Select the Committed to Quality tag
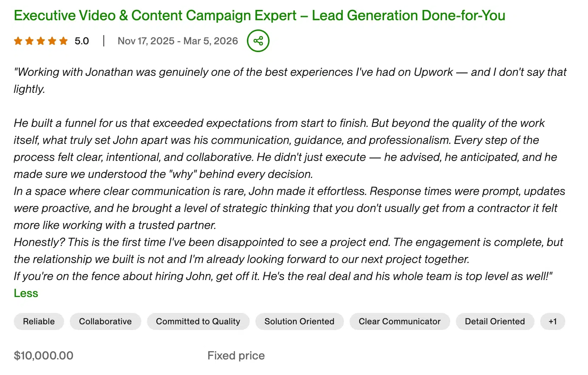The height and width of the screenshot is (375, 588). tap(198, 321)
